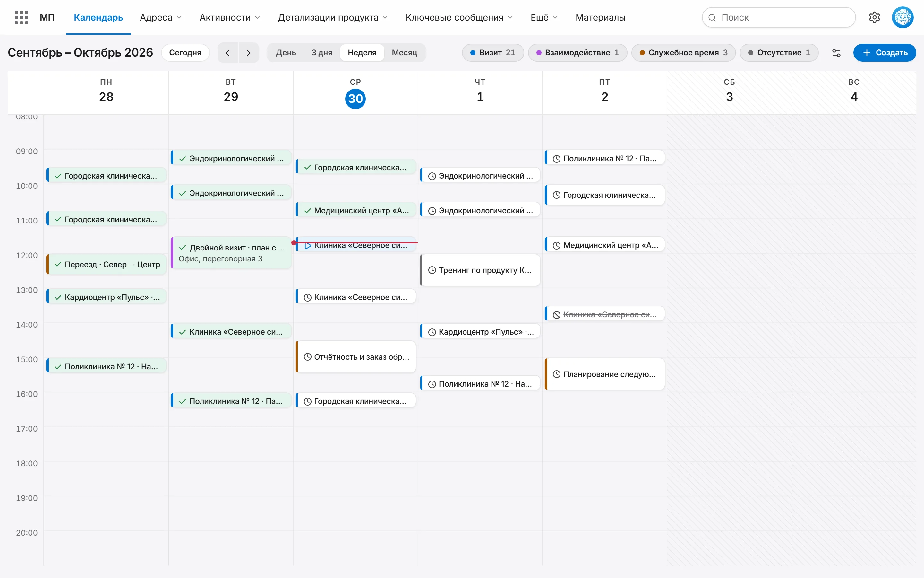Click the search magnifier icon
The image size is (924, 578).
[x=712, y=18]
